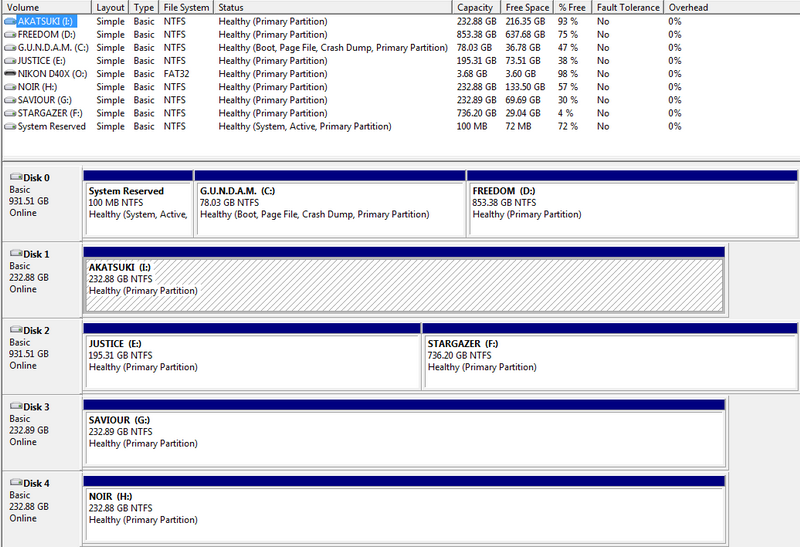Image resolution: width=800 pixels, height=547 pixels.
Task: Click the AKATSUKI (I:) drive icon in volume list
Action: pyautogui.click(x=10, y=21)
